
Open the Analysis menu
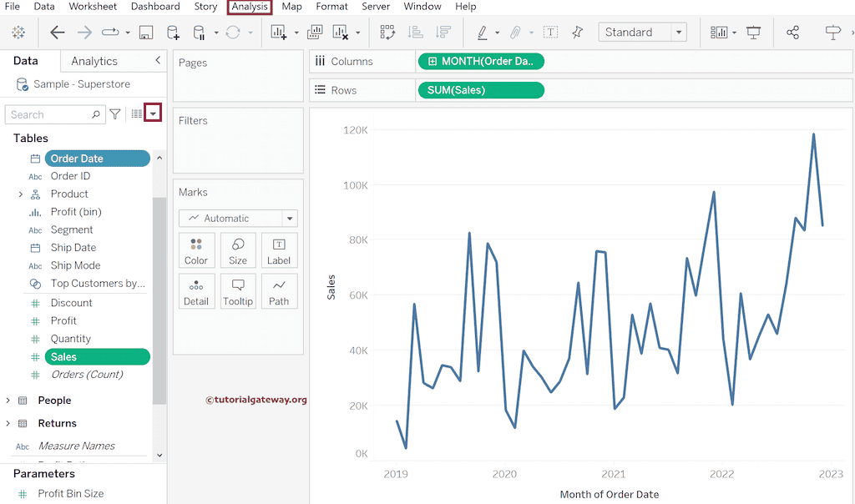coord(250,7)
